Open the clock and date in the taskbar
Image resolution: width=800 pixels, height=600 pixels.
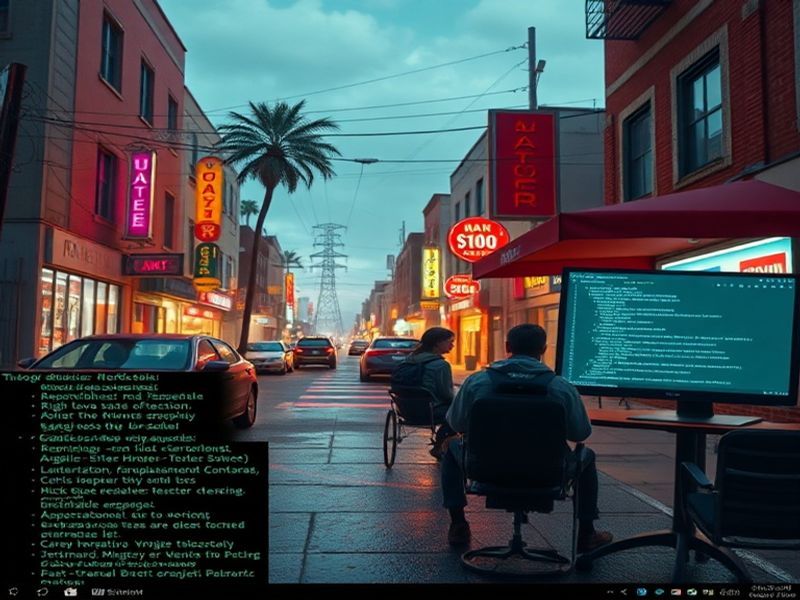[x=771, y=592]
